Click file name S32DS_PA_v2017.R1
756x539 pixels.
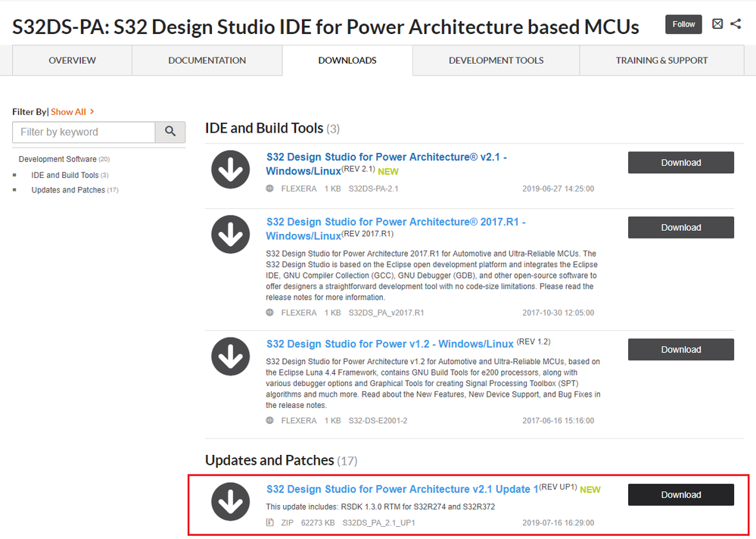point(386,313)
